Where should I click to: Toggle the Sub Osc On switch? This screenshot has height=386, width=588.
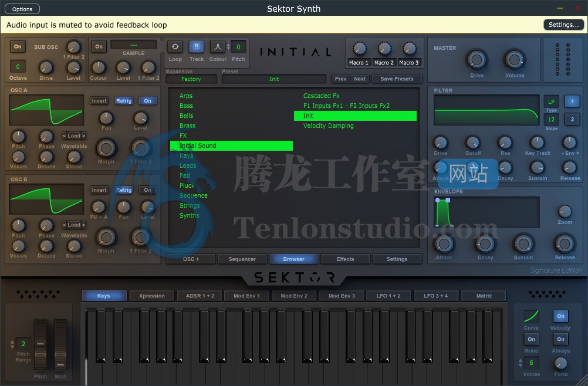coord(18,46)
